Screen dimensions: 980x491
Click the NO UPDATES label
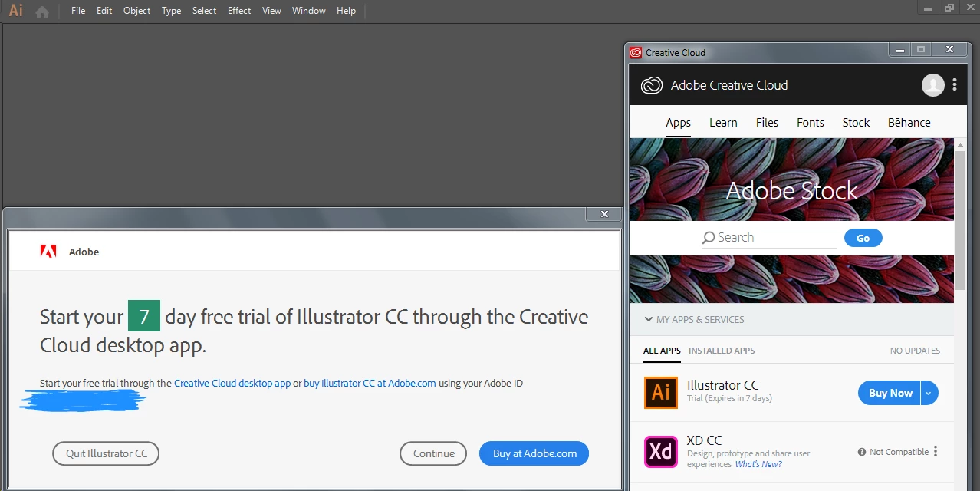click(915, 351)
